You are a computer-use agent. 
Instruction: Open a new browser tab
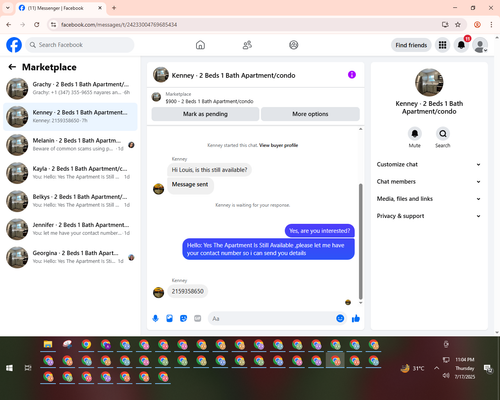114,8
